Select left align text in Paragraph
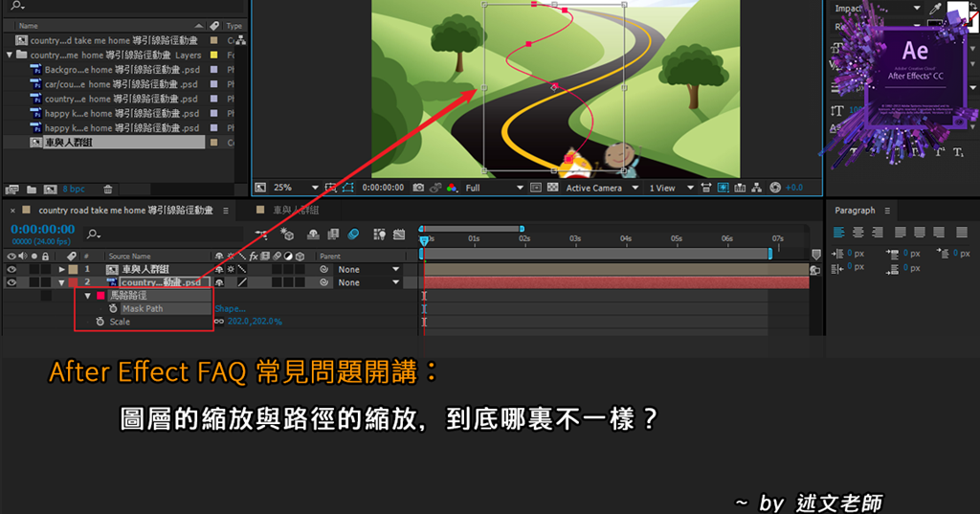 click(838, 233)
